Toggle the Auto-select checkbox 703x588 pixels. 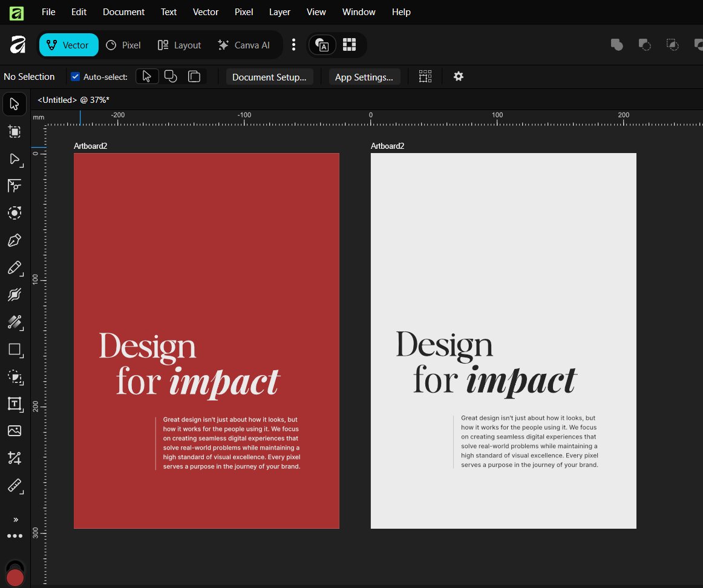(x=75, y=76)
